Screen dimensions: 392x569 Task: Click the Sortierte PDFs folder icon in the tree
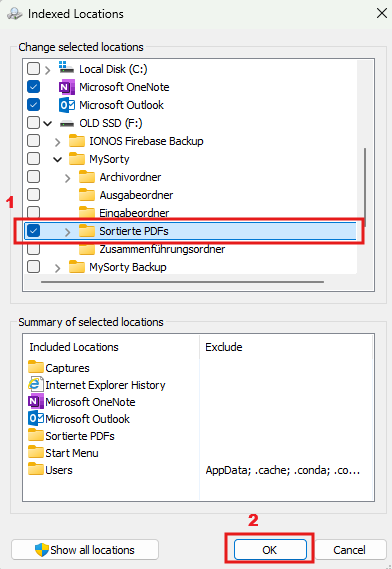pos(87,231)
